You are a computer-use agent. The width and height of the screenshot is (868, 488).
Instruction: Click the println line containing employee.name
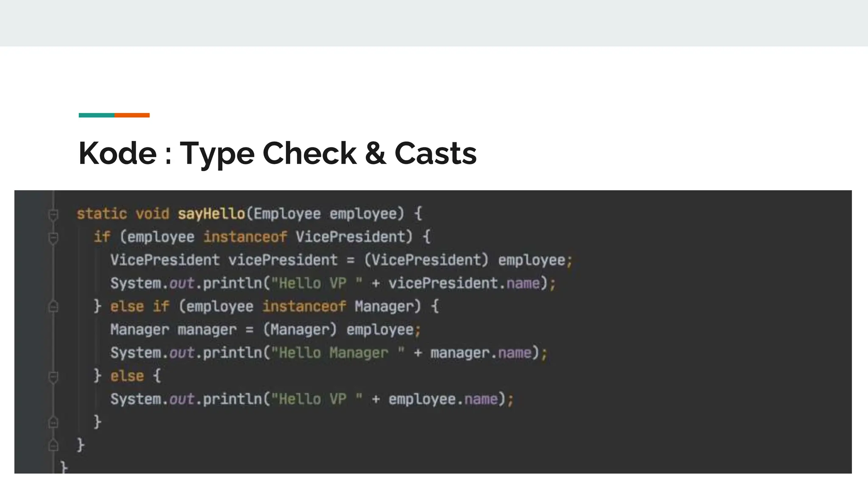[x=312, y=399]
